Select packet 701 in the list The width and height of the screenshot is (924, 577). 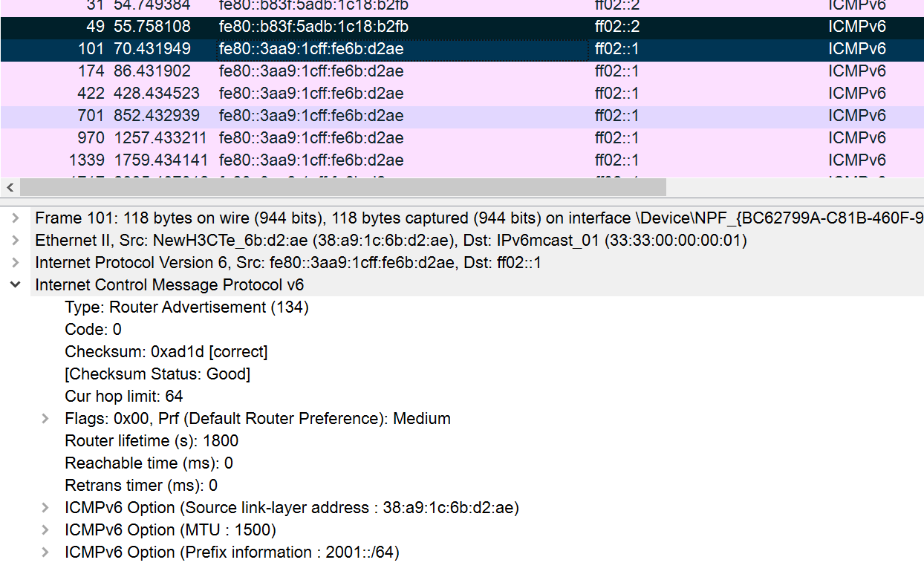(312, 117)
